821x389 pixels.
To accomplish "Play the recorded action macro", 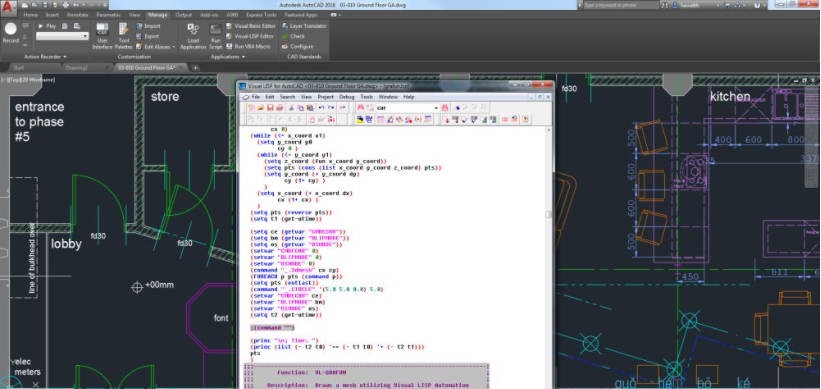I will (x=47, y=26).
